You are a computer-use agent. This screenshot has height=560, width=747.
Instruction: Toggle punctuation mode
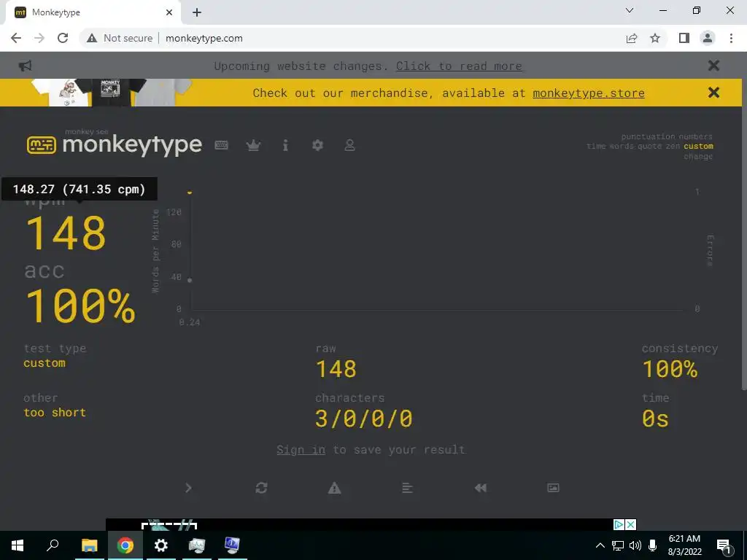click(x=648, y=136)
